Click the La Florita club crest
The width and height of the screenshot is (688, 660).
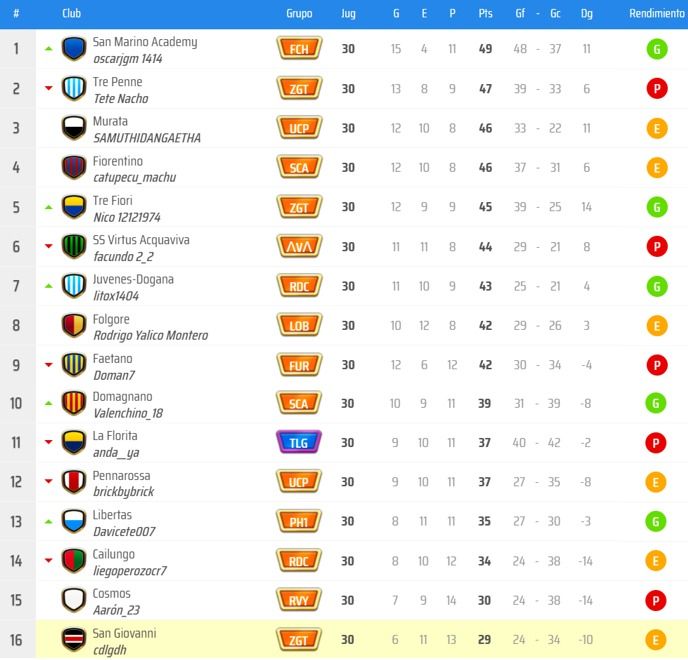73,443
